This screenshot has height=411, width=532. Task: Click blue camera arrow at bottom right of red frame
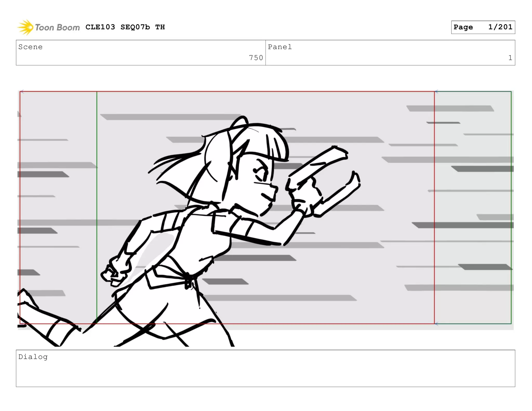[437, 323]
